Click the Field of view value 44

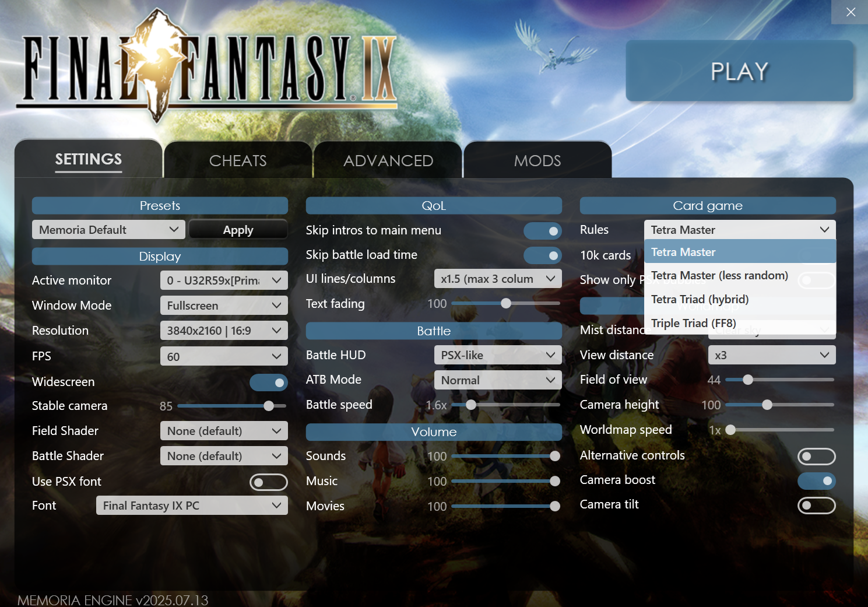714,380
